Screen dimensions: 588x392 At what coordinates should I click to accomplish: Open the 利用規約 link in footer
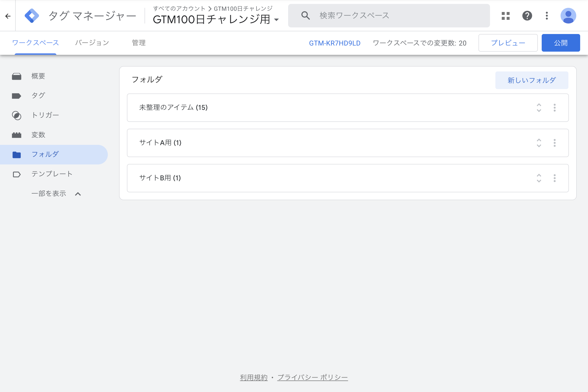(254, 377)
